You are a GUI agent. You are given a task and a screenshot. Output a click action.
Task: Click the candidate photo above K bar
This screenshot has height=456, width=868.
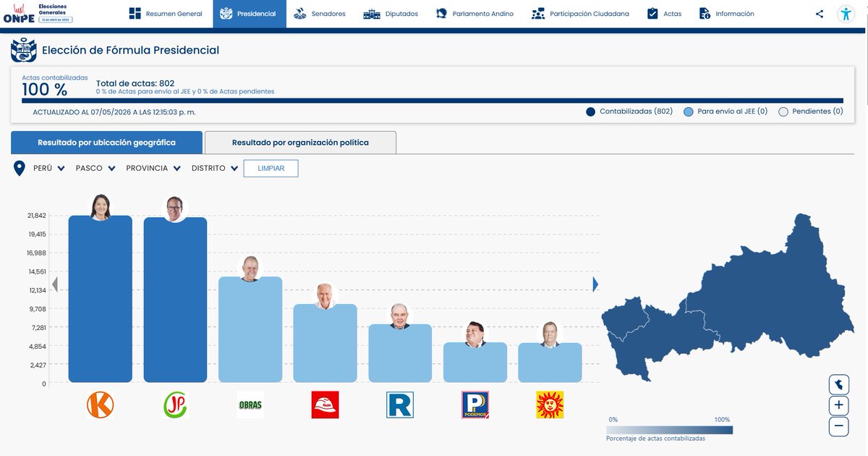101,207
